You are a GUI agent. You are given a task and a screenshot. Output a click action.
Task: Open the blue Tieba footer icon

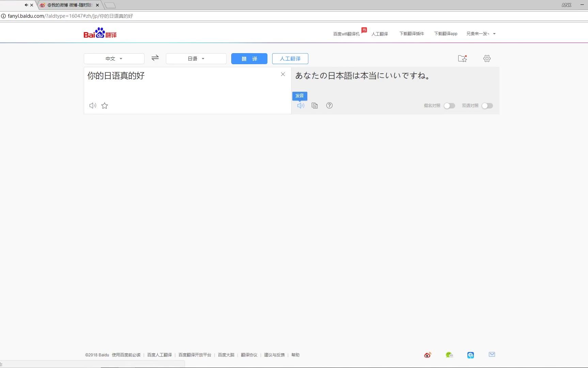click(470, 355)
